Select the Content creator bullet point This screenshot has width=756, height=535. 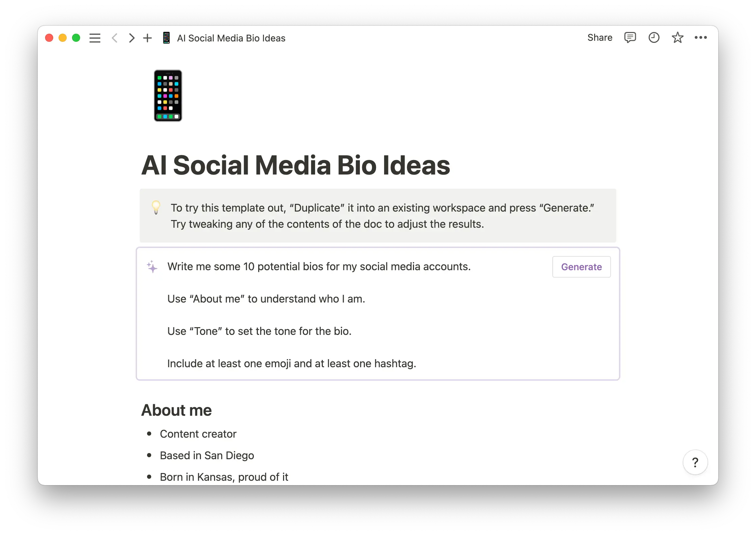click(x=198, y=434)
